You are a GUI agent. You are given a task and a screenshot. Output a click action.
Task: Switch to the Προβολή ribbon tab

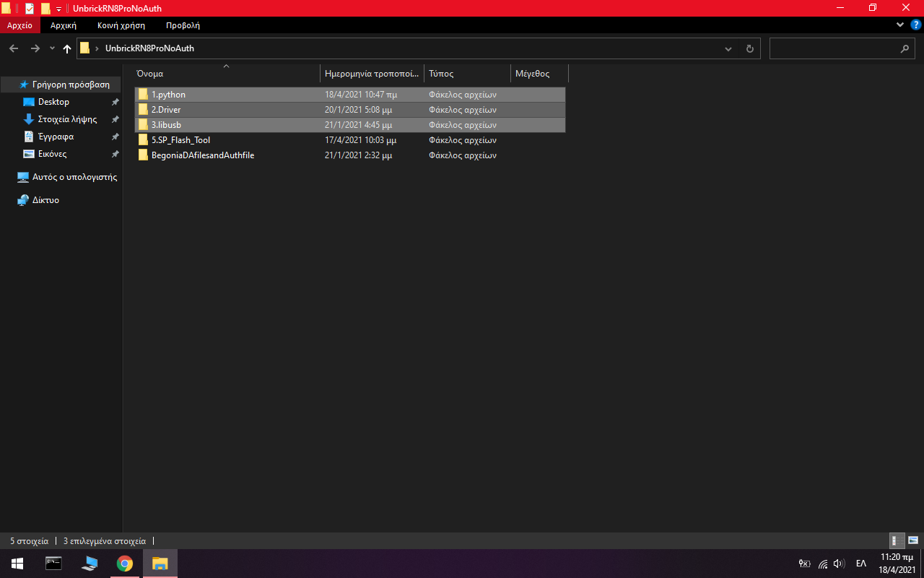(183, 25)
